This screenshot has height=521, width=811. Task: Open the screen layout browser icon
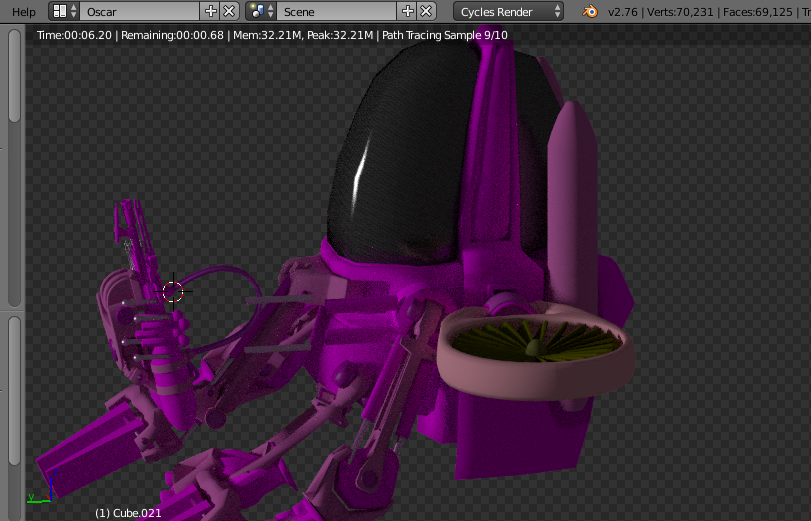coord(64,12)
